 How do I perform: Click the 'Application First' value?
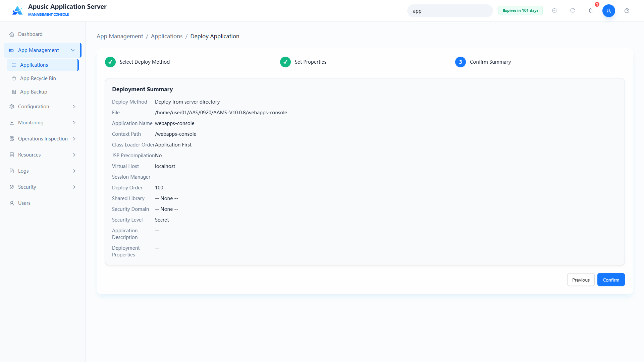(x=173, y=145)
